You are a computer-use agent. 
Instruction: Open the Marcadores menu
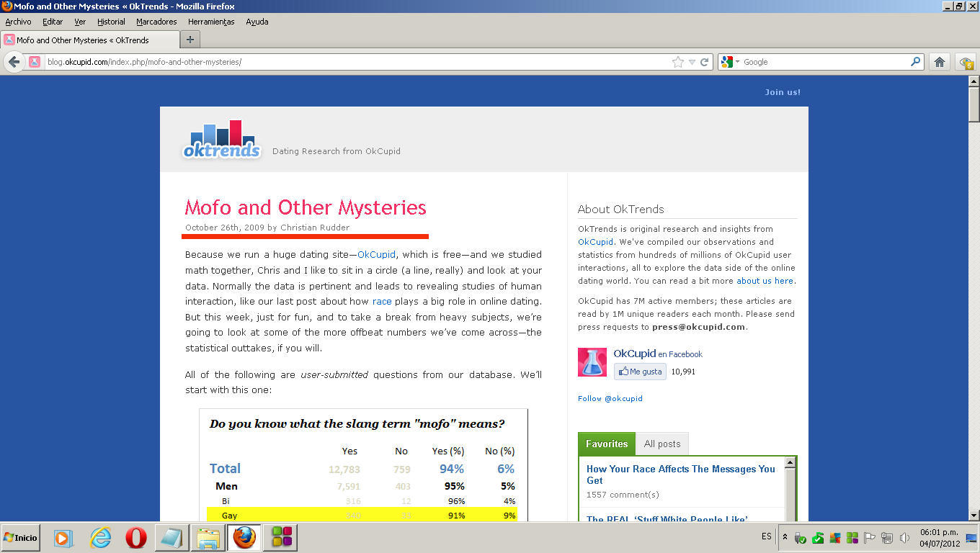point(156,22)
